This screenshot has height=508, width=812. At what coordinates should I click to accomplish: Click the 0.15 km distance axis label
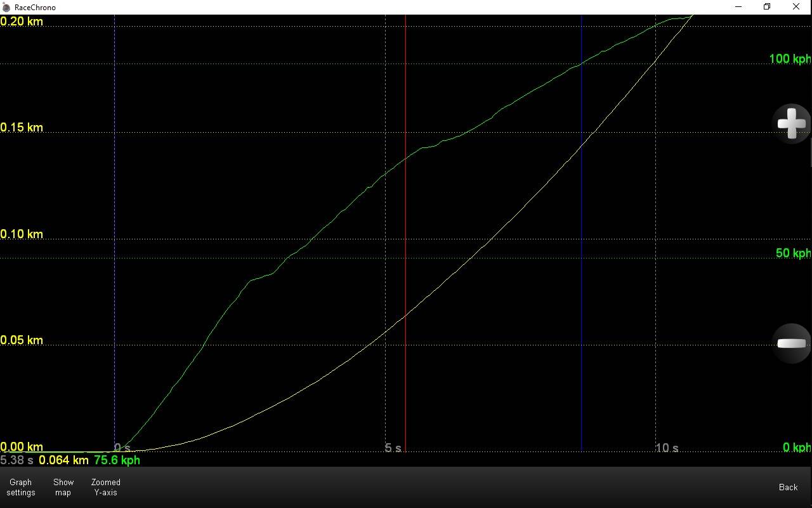22,128
